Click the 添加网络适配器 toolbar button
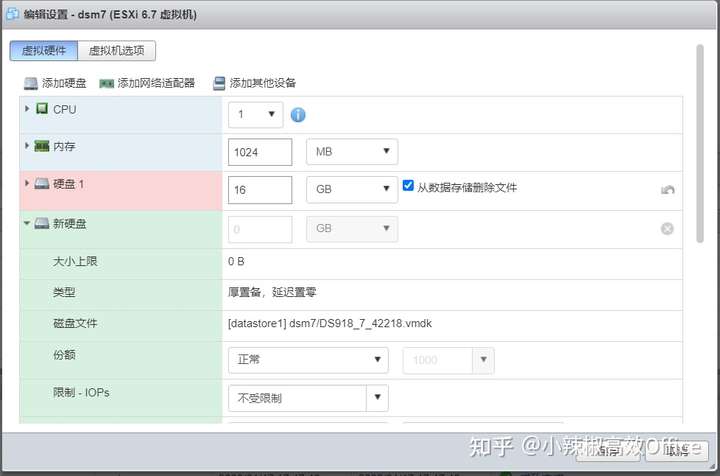720x476 pixels. 147,83
